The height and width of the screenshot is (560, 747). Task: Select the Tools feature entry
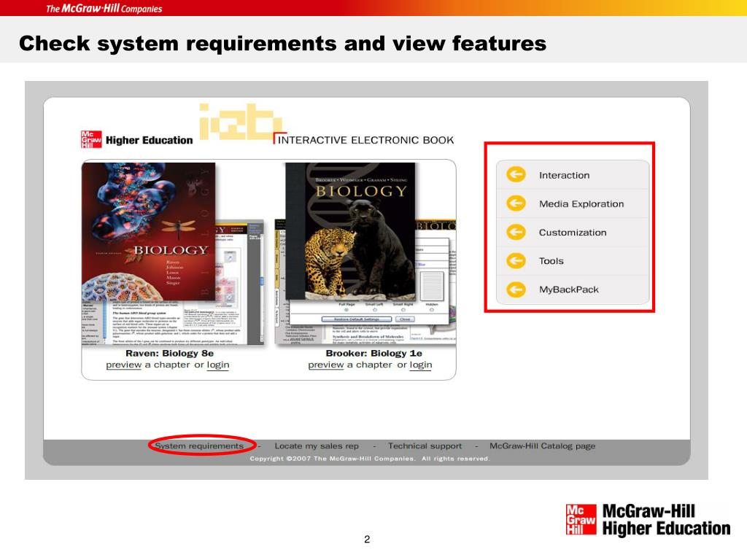[573, 261]
